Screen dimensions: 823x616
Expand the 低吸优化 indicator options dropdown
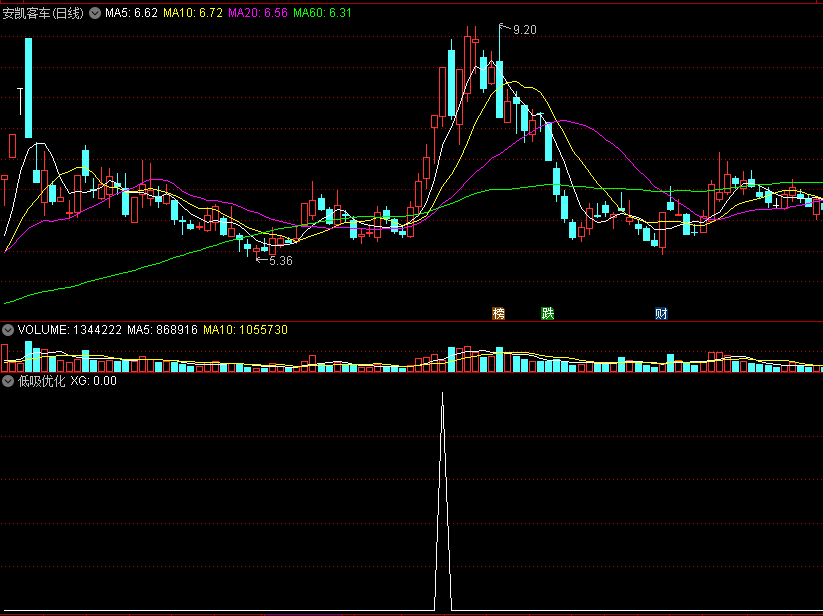point(8,381)
